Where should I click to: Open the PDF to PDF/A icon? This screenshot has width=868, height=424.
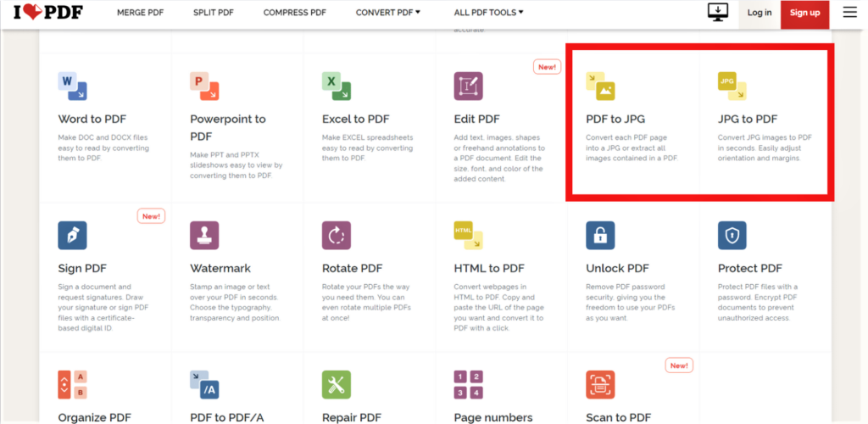point(204,385)
